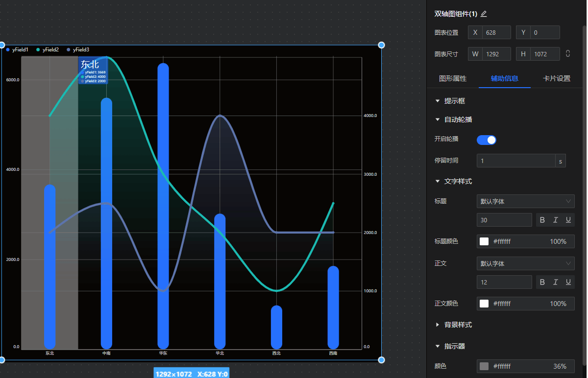
Task: Apply italic to the 正文 text
Action: (x=555, y=282)
